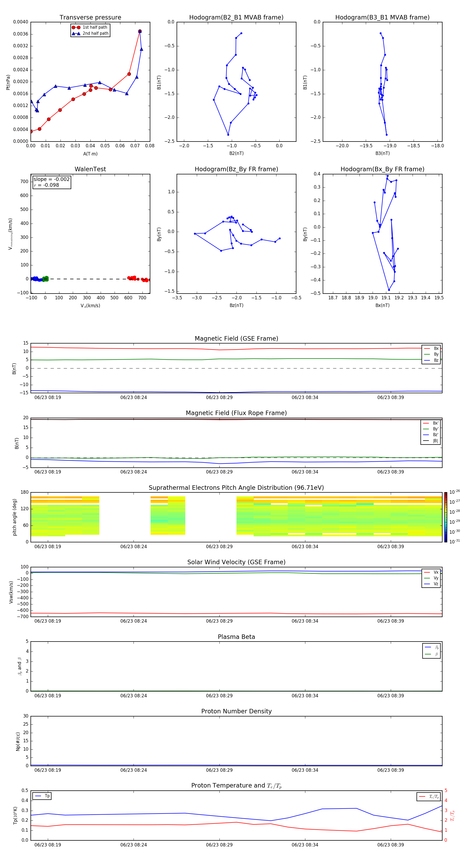Click the "Proton Temperature and Te/Tp" title
Image resolution: width=473 pixels, height=868 pixels.
pos(236,786)
